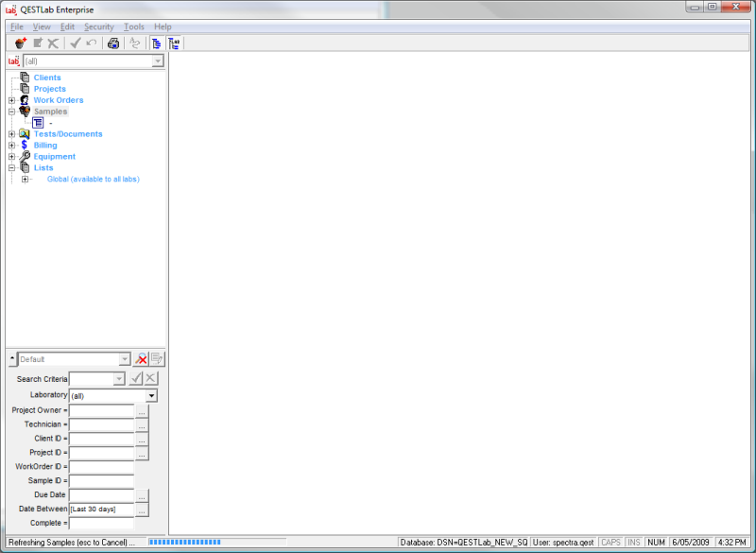
Task: Click the New Sample toolbar icon
Action: [x=20, y=43]
